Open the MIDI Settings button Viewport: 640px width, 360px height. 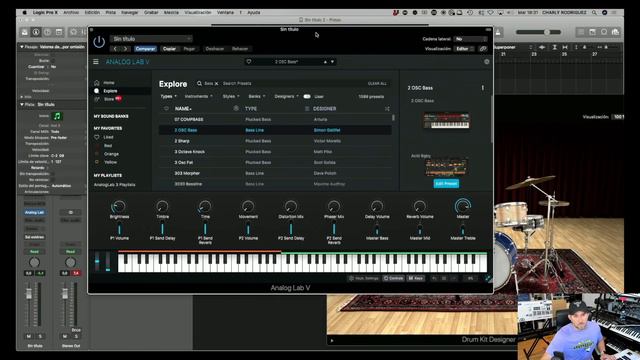pyautogui.click(x=364, y=278)
